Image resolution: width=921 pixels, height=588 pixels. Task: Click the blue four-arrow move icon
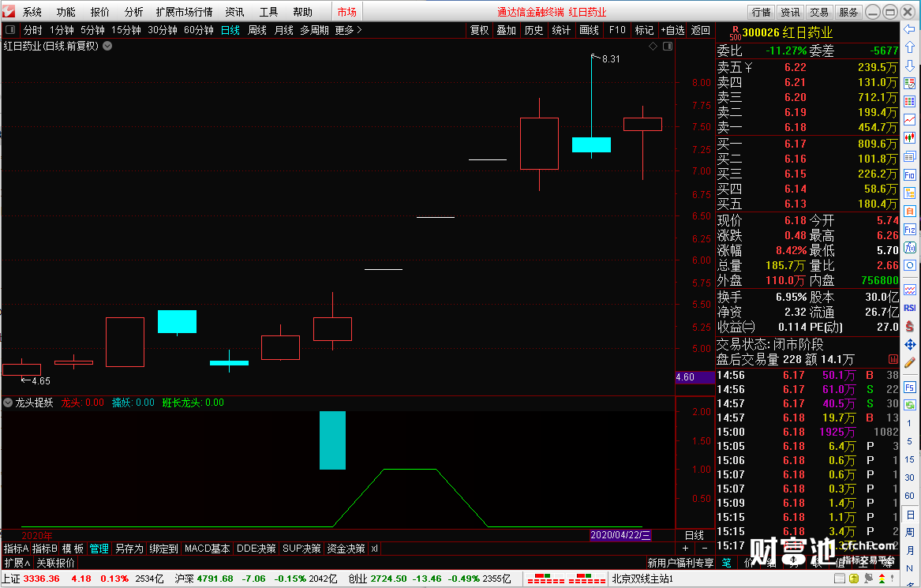(910, 344)
